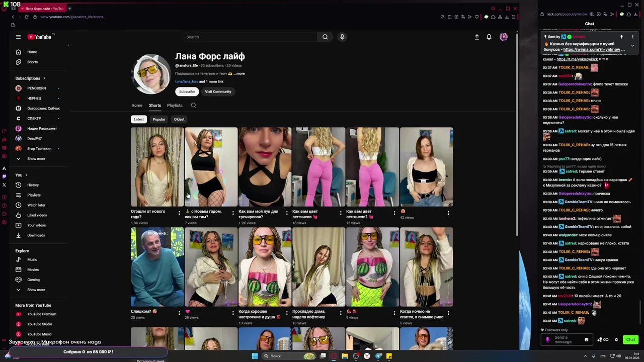Open the DeadP47 subscription channel
Screen dimensions: 644x362
point(34,138)
